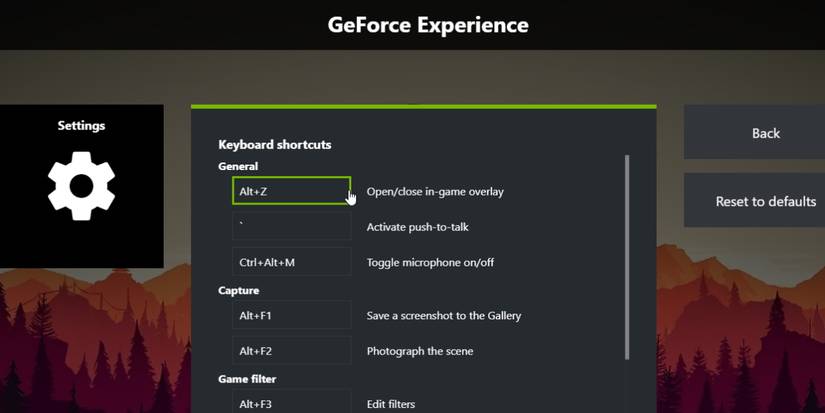The height and width of the screenshot is (413, 825).
Task: Click "Save a screenshot to the Gallery" text
Action: 443,316
